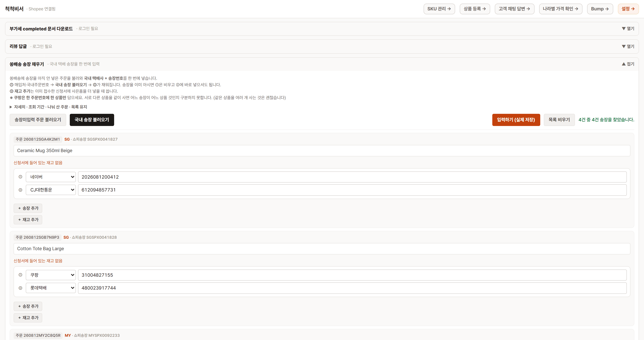Screen dimensions: 644x340
Task: Expand the 부가세 completed 문서 다운로드 section
Action: coord(628,28)
